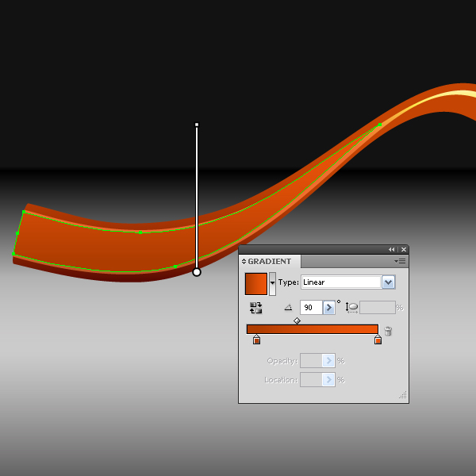Select the left dark orange gradient stop
This screenshot has height=476, width=476.
coord(256,340)
